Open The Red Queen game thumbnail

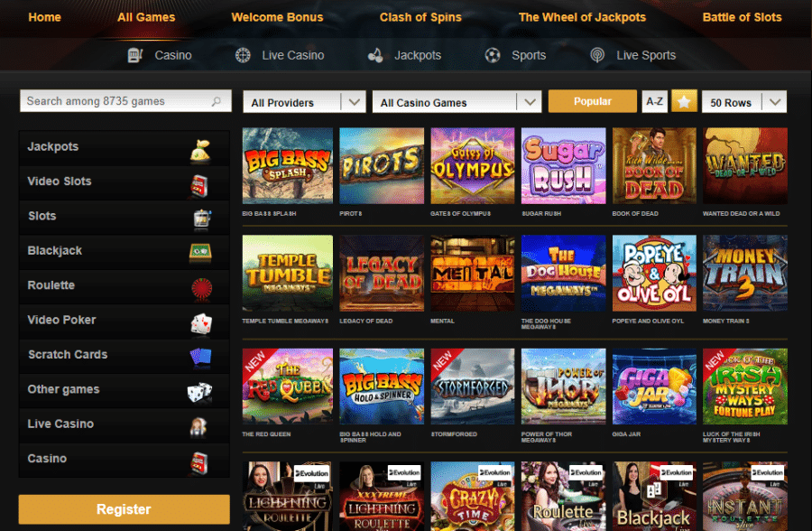[x=288, y=387]
